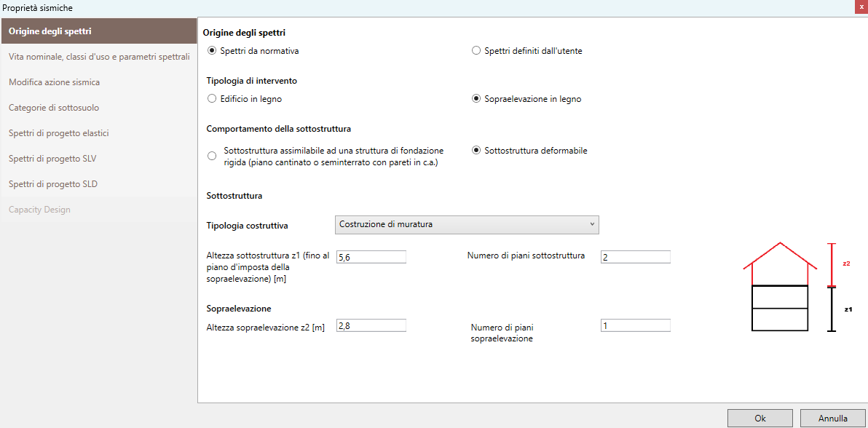This screenshot has width=868, height=428.
Task: Click the 'Altezza sopraelevazione z2' field
Action: (371, 325)
